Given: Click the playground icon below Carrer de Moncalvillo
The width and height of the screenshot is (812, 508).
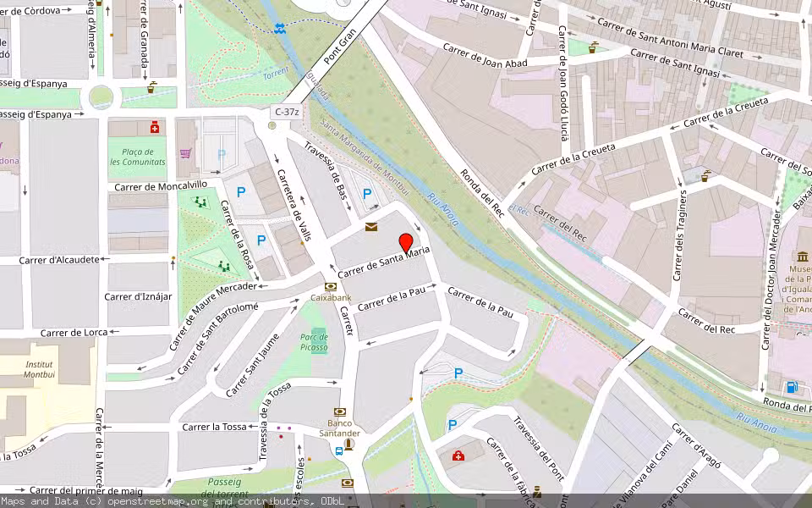Looking at the screenshot, I should (x=200, y=202).
